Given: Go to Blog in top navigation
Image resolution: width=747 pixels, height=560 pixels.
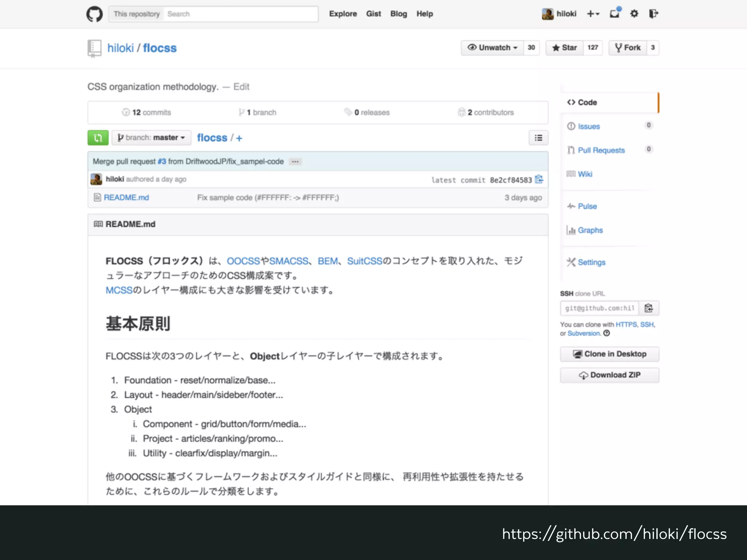Looking at the screenshot, I should [399, 14].
